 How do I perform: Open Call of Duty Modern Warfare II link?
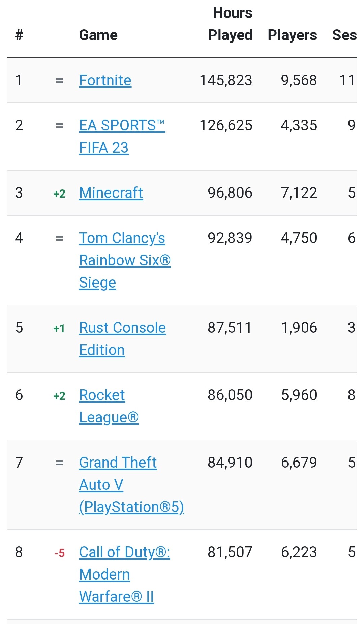[124, 574]
